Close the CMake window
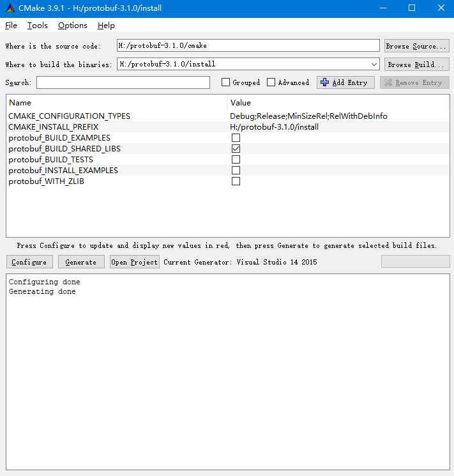Viewport: 454px width, 476px height. (441, 8)
